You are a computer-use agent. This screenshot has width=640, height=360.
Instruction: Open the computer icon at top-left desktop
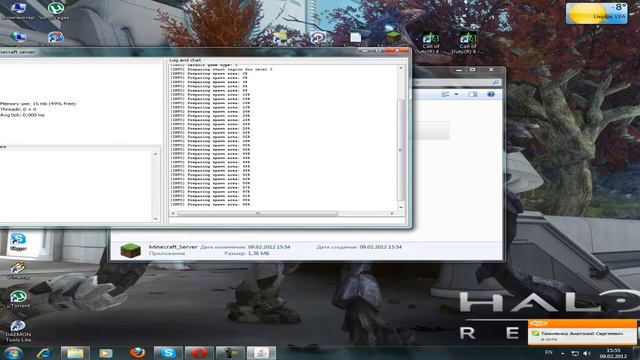[18, 10]
